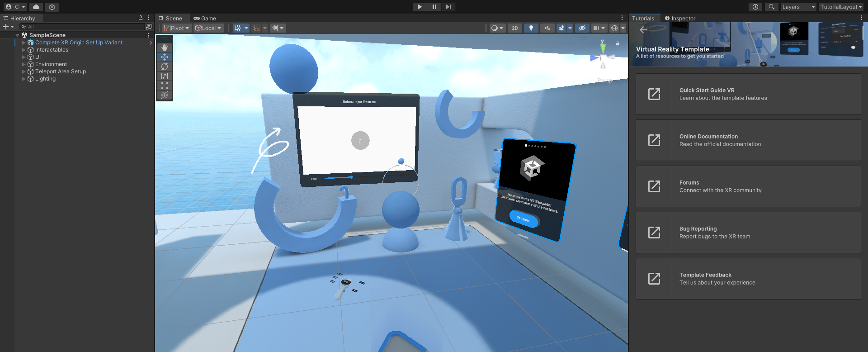Click the Pause button

(x=434, y=7)
